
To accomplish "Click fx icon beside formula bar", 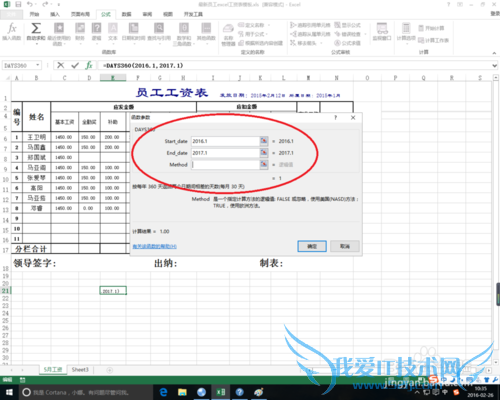I will [89, 65].
